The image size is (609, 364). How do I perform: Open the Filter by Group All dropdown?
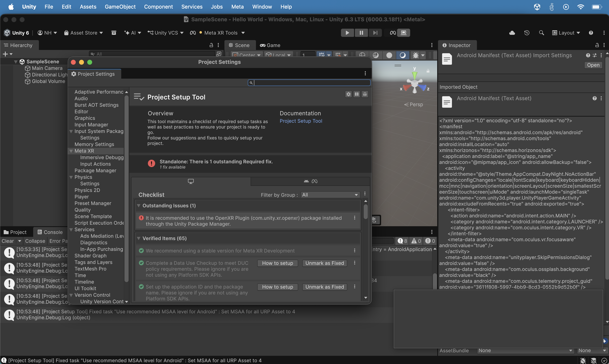click(330, 195)
